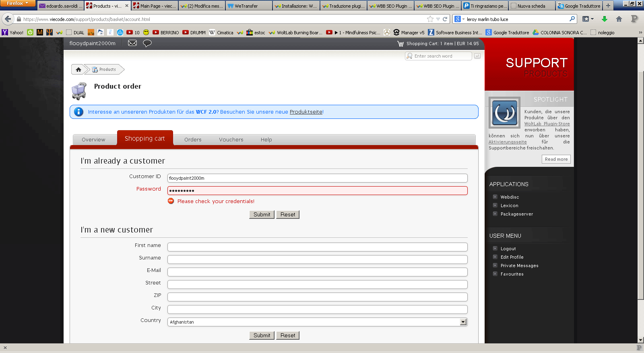Image resolution: width=644 pixels, height=353 pixels.
Task: Click the envelope messages icon in header
Action: [x=132, y=43]
